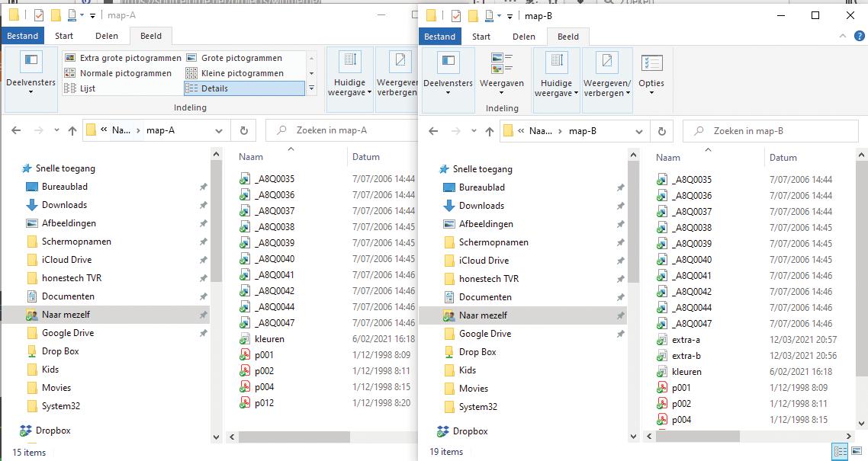Select Extra grote pictogrammen layout
Screen dimensions: 868x461
pyautogui.click(x=123, y=58)
